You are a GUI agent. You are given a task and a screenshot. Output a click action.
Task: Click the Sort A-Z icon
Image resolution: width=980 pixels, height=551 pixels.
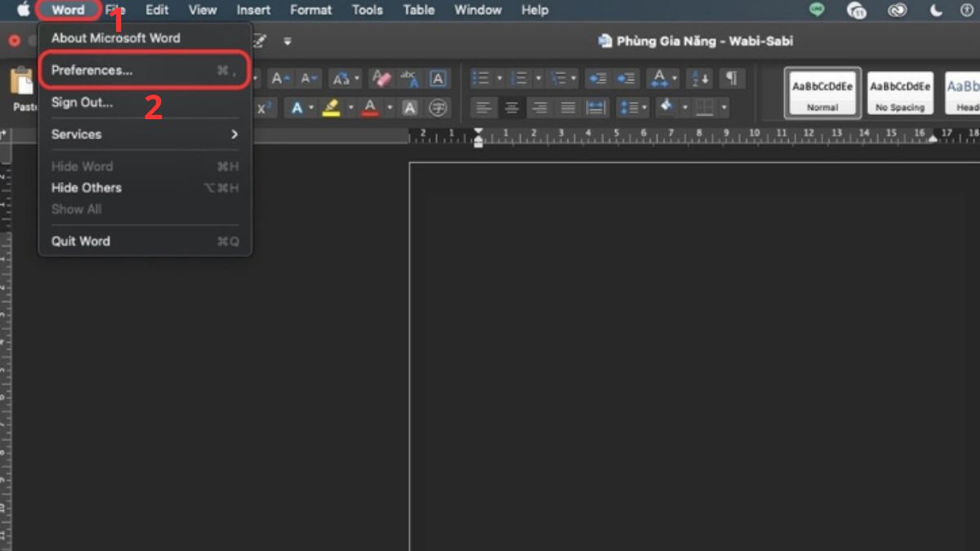pyautogui.click(x=699, y=78)
